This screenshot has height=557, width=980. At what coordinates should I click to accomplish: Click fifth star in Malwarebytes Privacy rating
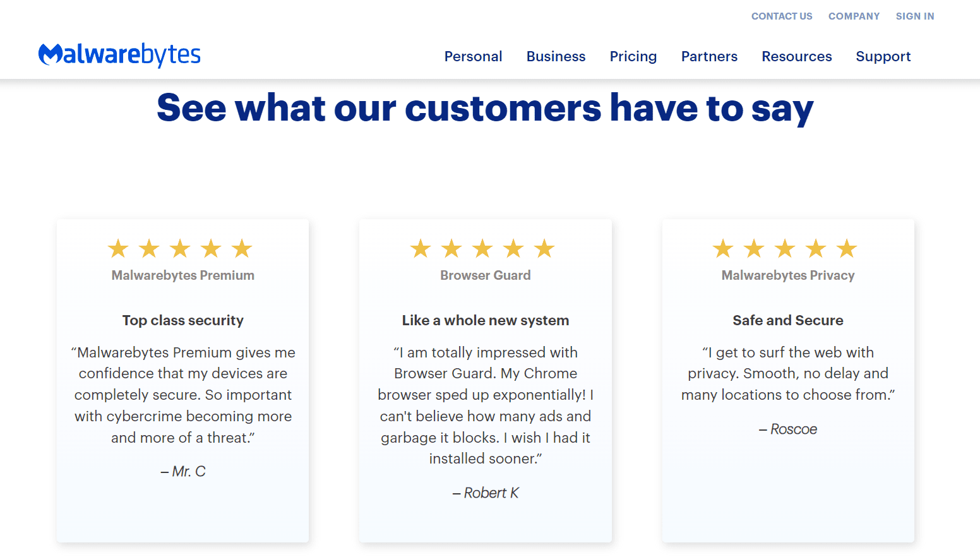pos(847,249)
